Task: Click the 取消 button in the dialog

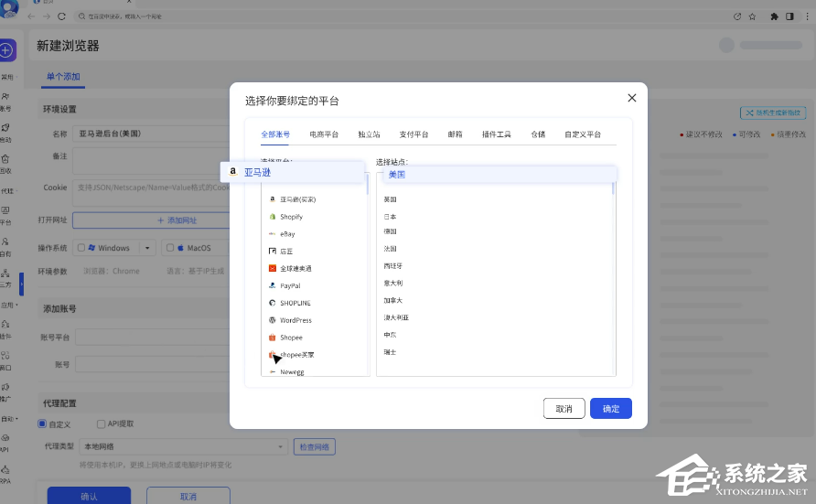Action: click(564, 409)
